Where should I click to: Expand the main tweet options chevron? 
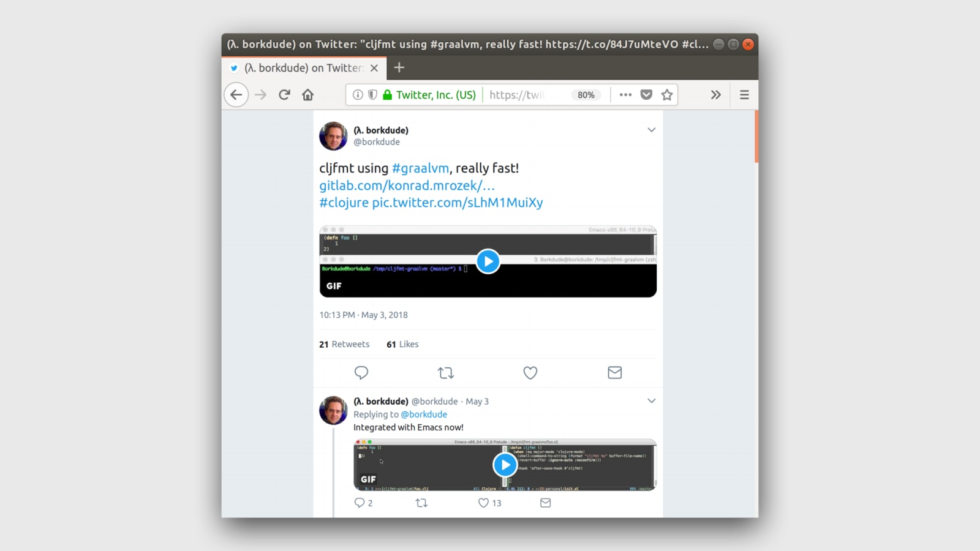[651, 130]
